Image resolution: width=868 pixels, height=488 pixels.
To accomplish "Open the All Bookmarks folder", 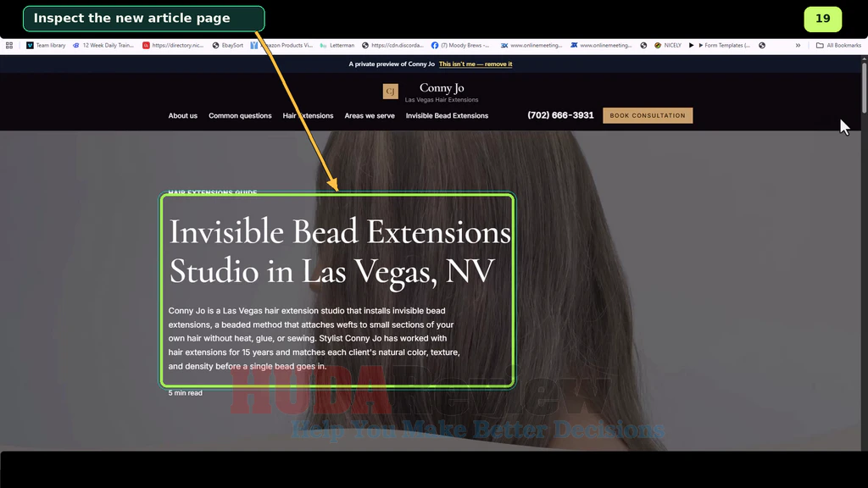I will pos(838,46).
